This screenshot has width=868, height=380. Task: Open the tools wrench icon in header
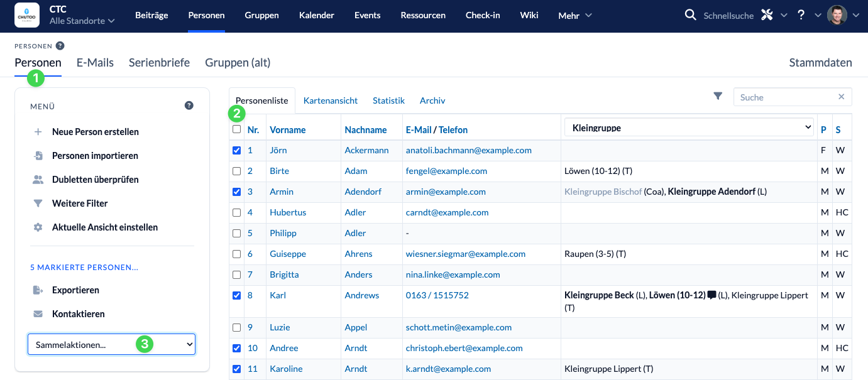(766, 15)
